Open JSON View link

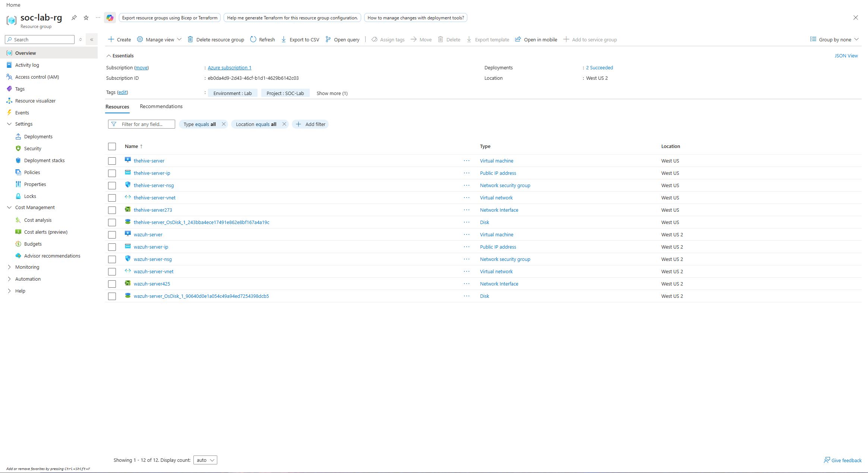point(846,56)
